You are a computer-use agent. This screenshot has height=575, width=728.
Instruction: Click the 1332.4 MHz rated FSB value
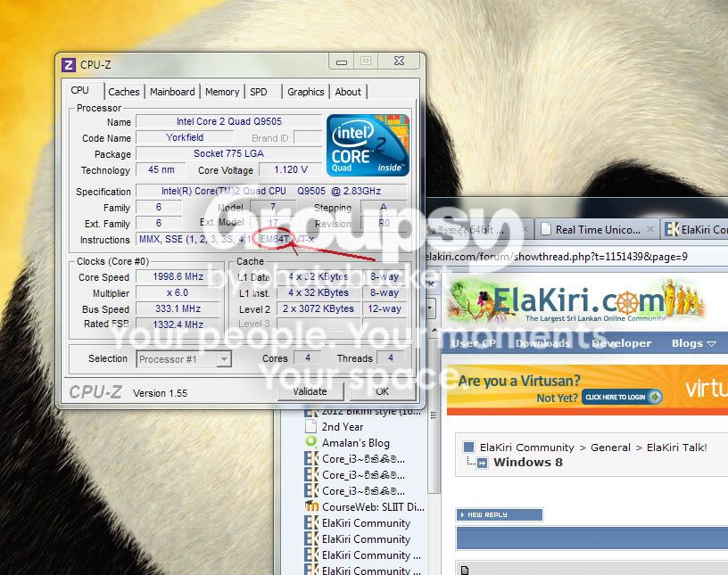tap(178, 324)
